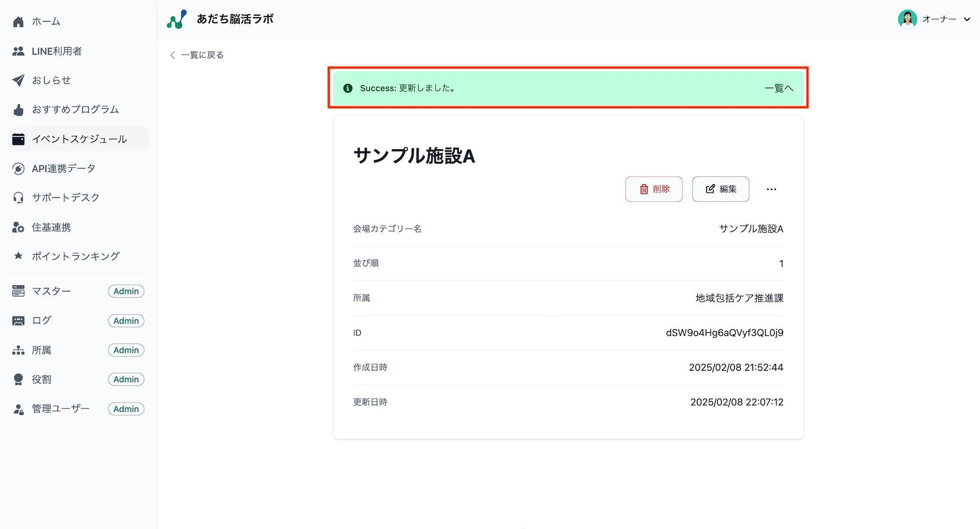Image resolution: width=980 pixels, height=529 pixels.
Task: Click the owner avatar thumbnail
Action: coord(907,19)
